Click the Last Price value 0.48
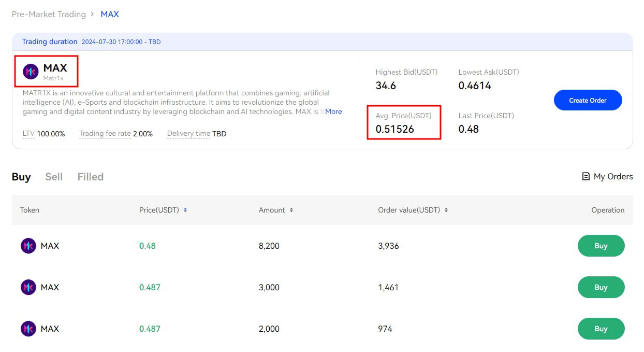The width and height of the screenshot is (644, 352). pyautogui.click(x=469, y=129)
